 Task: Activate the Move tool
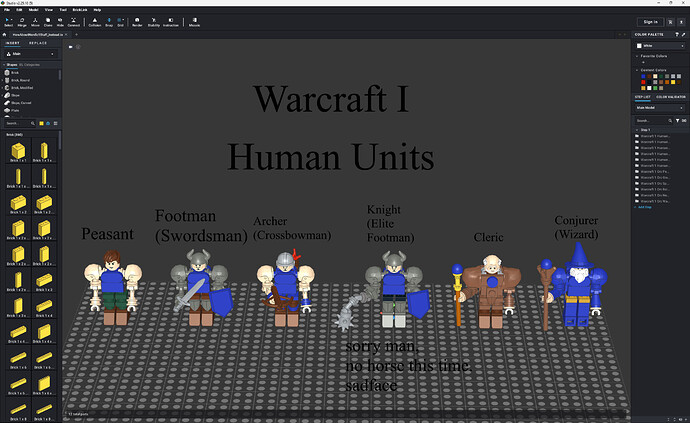click(35, 22)
